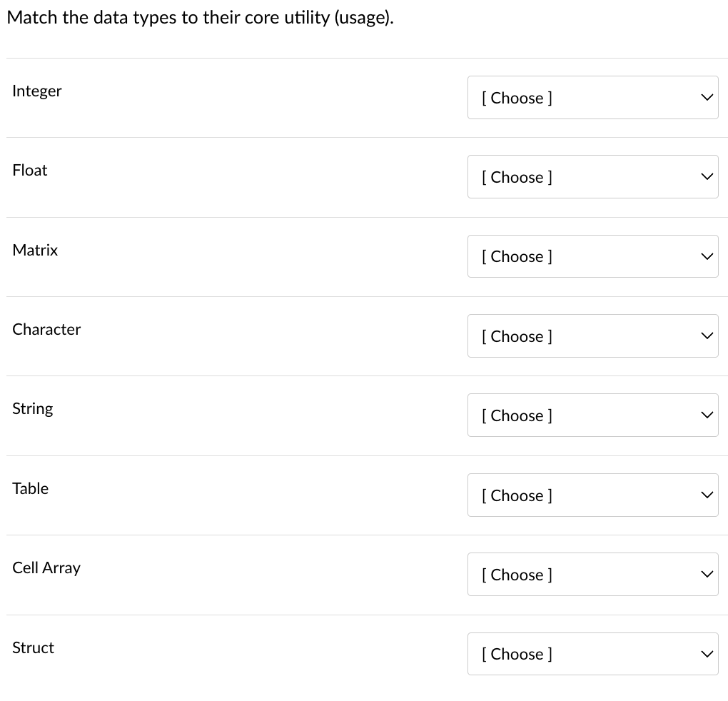
Task: Expand the Cell Array answer dropdown
Action: click(592, 575)
